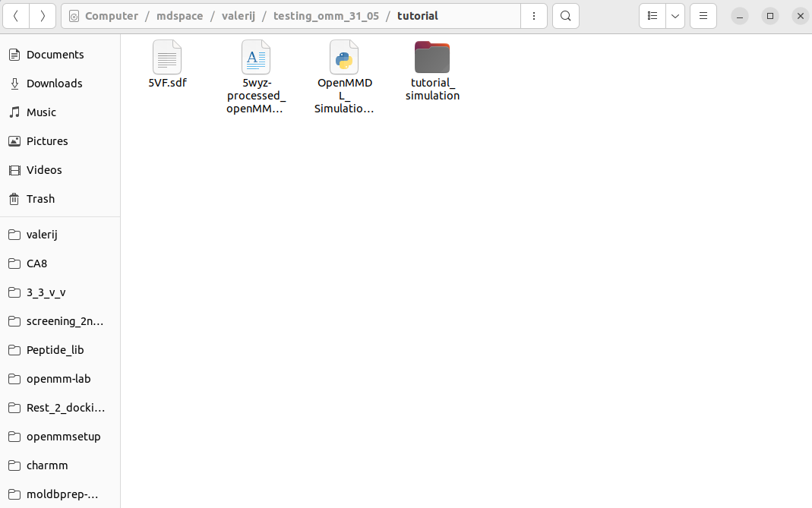Click the tutorial_simulation folder name label
The width and height of the screenshot is (812, 508).
[x=432, y=89]
